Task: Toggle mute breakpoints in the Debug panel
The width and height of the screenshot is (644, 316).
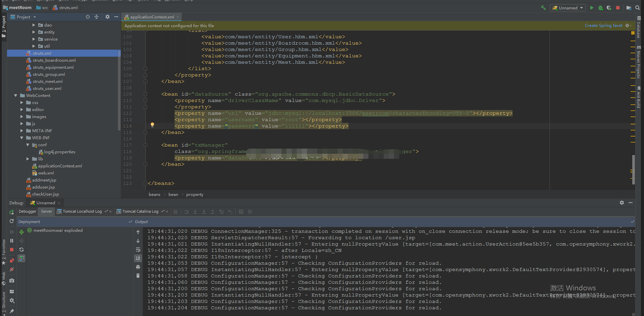Action: [x=12, y=270]
